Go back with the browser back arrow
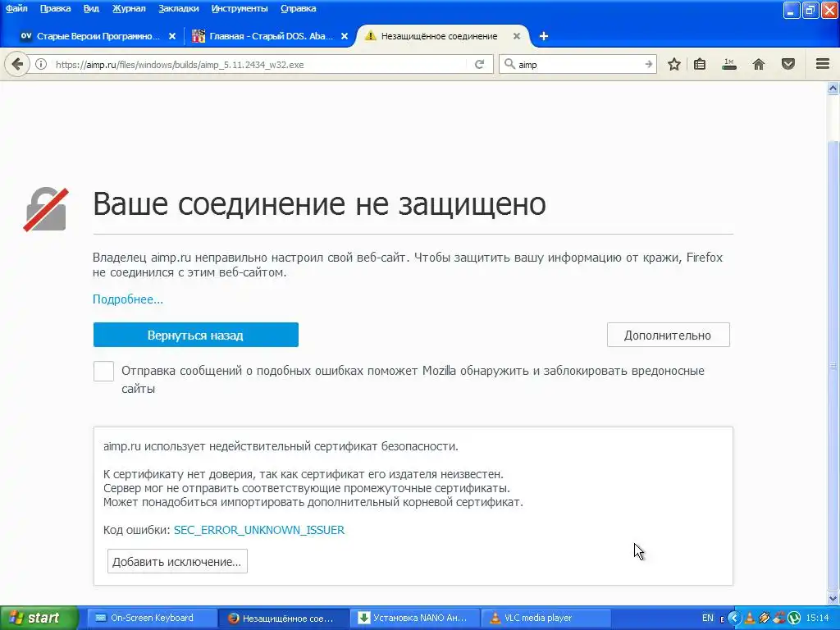Screen dimensions: 840x630 click(17, 64)
